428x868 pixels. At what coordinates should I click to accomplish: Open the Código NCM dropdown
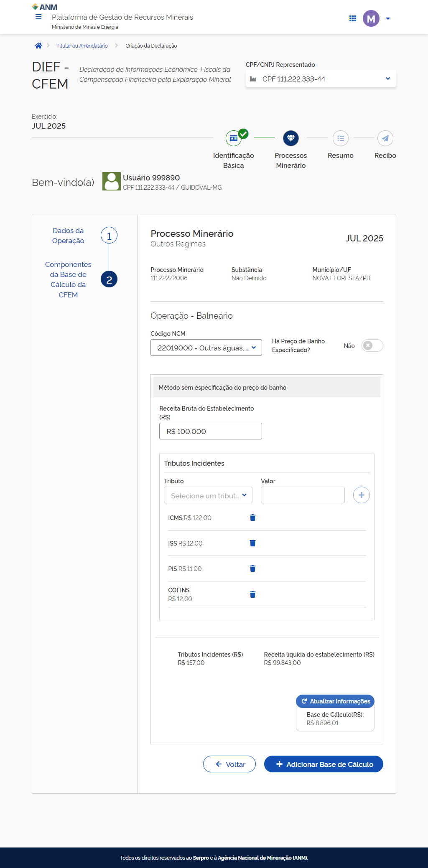[206, 348]
